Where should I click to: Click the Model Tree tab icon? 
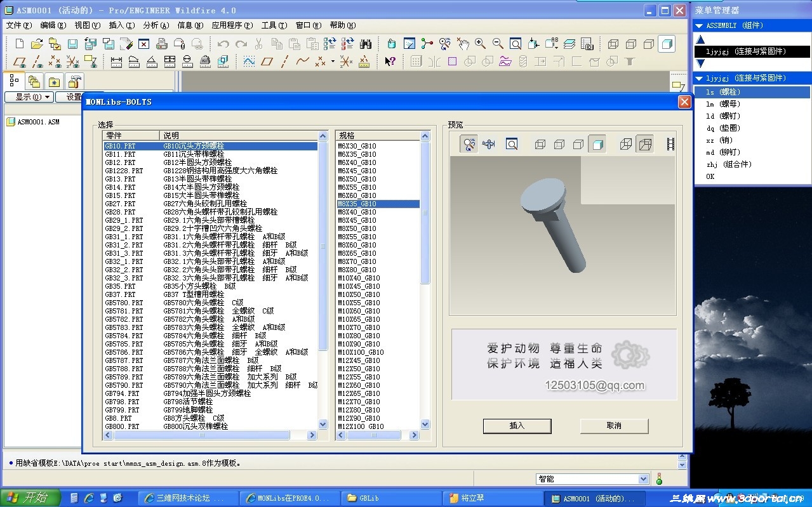[14, 81]
